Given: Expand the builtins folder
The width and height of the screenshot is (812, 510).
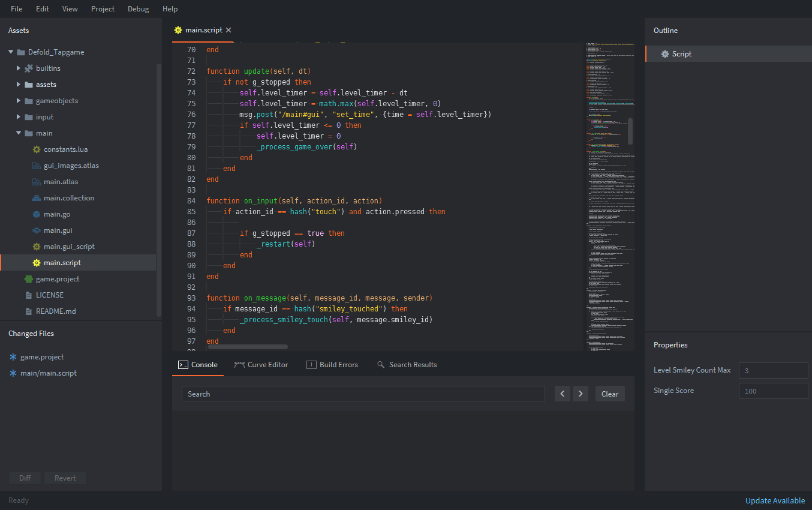Looking at the screenshot, I should tap(19, 68).
